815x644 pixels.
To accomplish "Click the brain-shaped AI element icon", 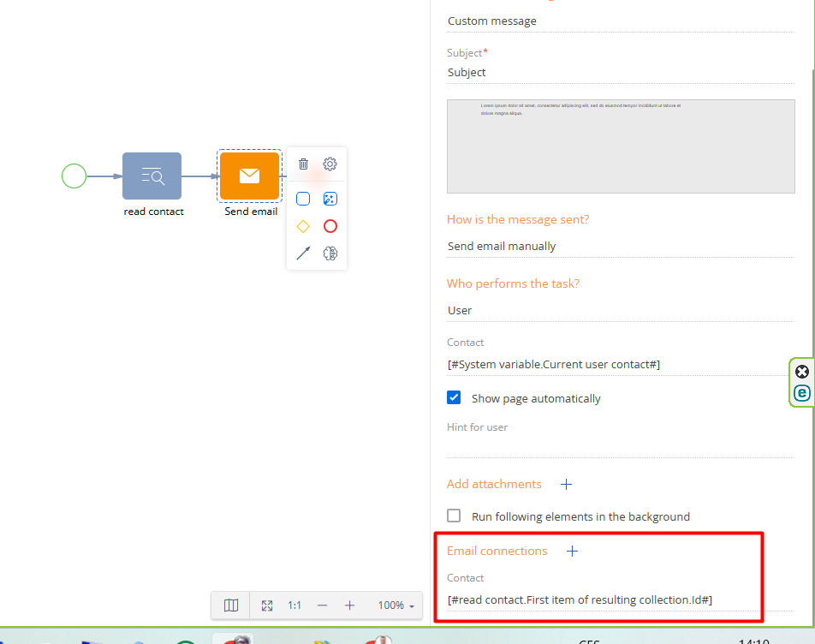I will click(330, 253).
